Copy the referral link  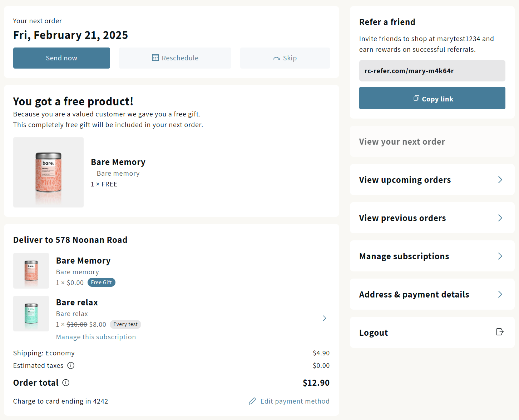pos(432,98)
